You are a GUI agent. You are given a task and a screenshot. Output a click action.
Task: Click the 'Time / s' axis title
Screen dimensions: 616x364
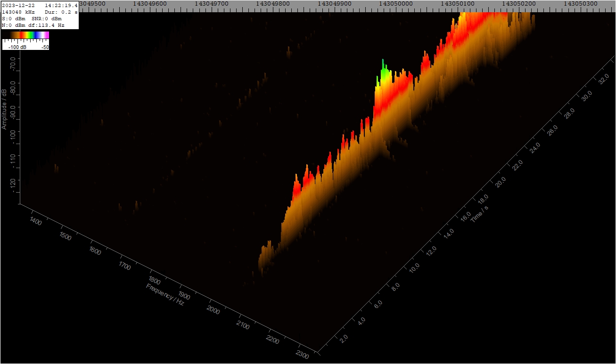479,214
